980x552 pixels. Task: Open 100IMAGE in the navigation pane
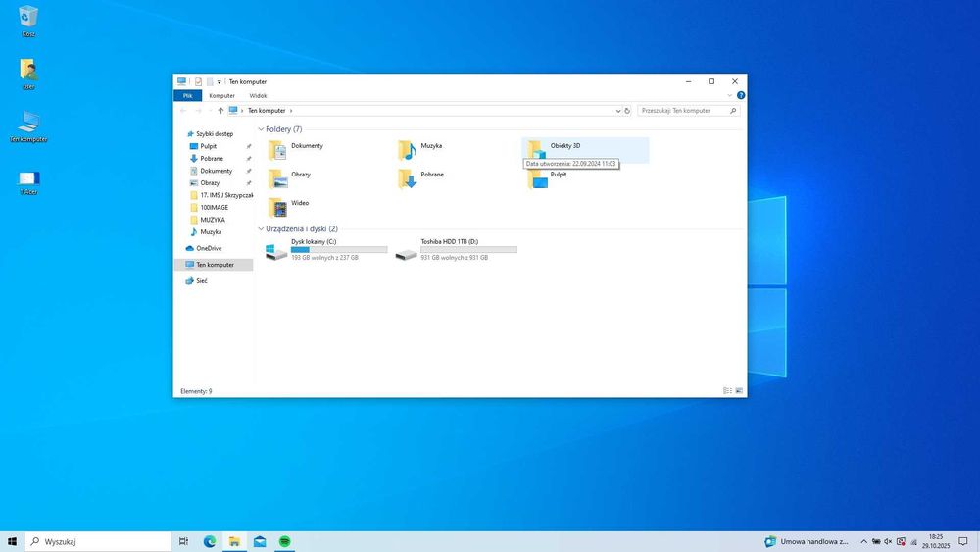(x=214, y=208)
